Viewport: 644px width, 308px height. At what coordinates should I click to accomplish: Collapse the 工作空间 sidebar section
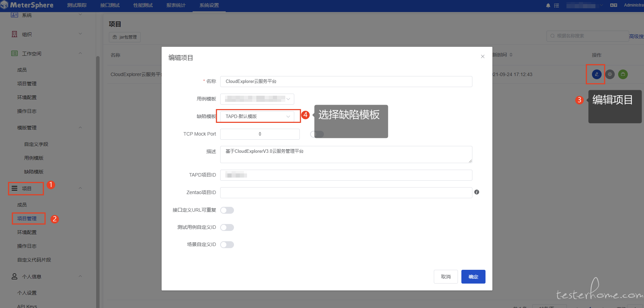pos(80,53)
